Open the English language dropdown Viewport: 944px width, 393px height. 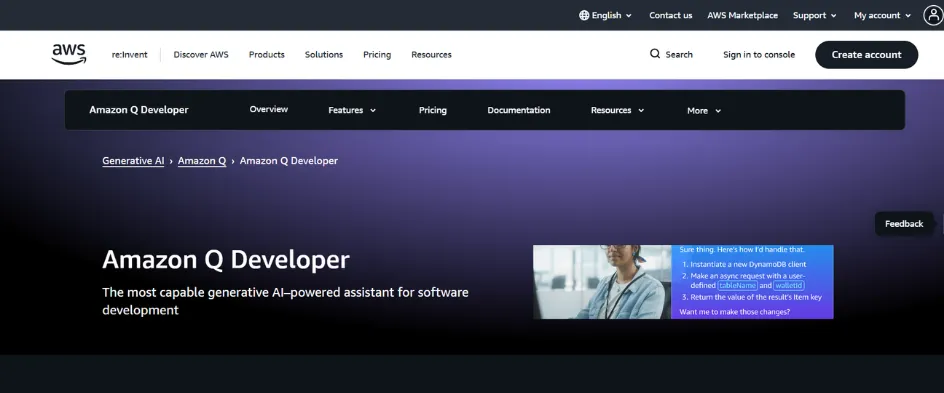click(x=605, y=16)
